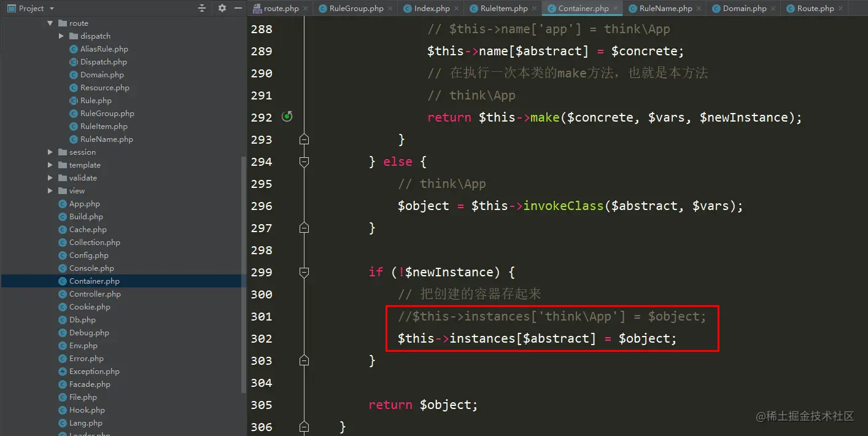The image size is (868, 436).
Task: Select Cache.php in the project tree
Action: click(88, 230)
